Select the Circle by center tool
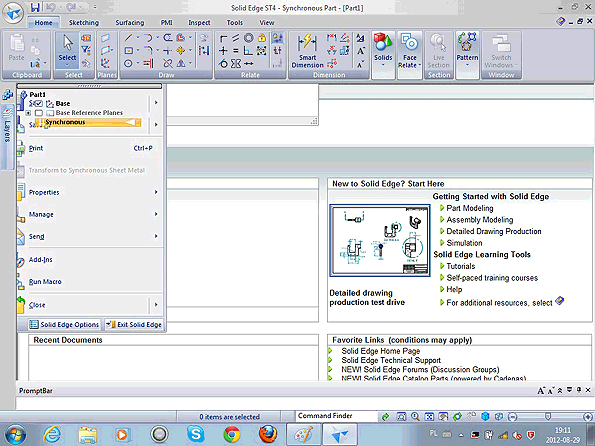This screenshot has height=446, width=595. tap(128, 63)
